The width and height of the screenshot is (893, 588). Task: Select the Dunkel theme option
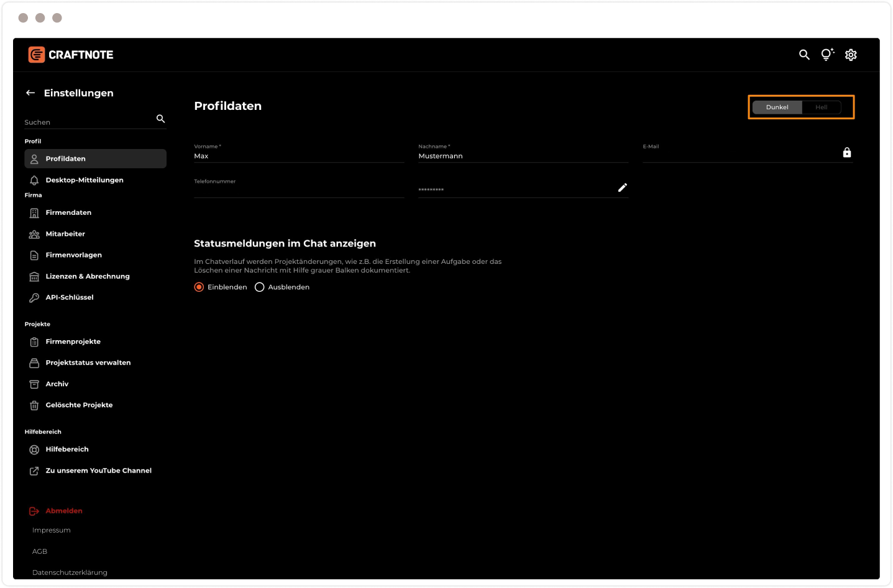coord(777,107)
